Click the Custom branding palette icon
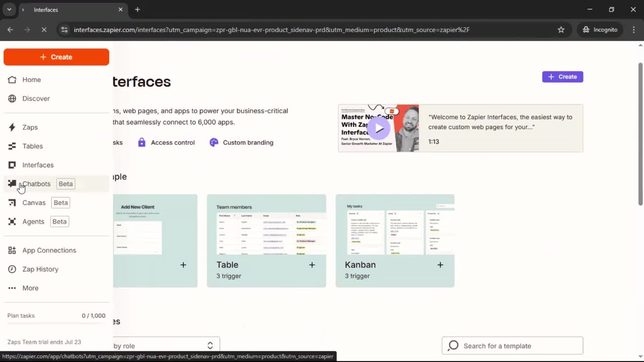 coord(214,142)
